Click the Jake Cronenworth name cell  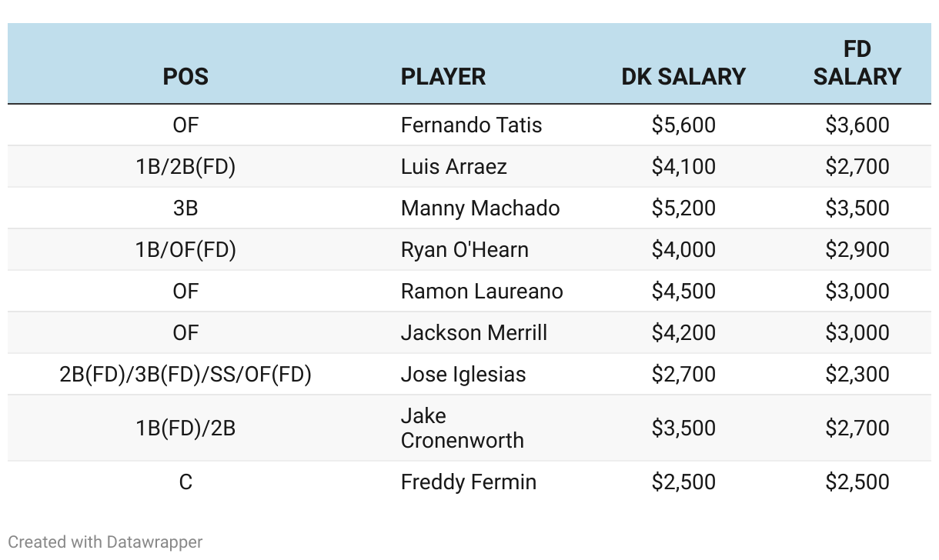(462, 428)
